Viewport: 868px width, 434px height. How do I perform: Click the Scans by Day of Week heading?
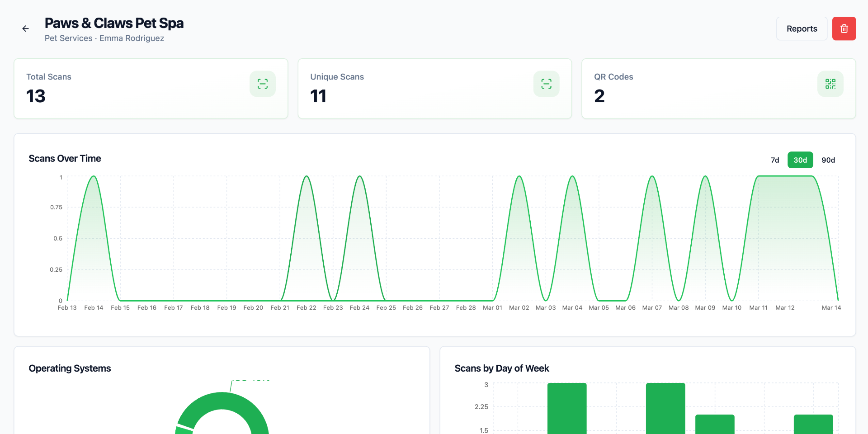502,368
